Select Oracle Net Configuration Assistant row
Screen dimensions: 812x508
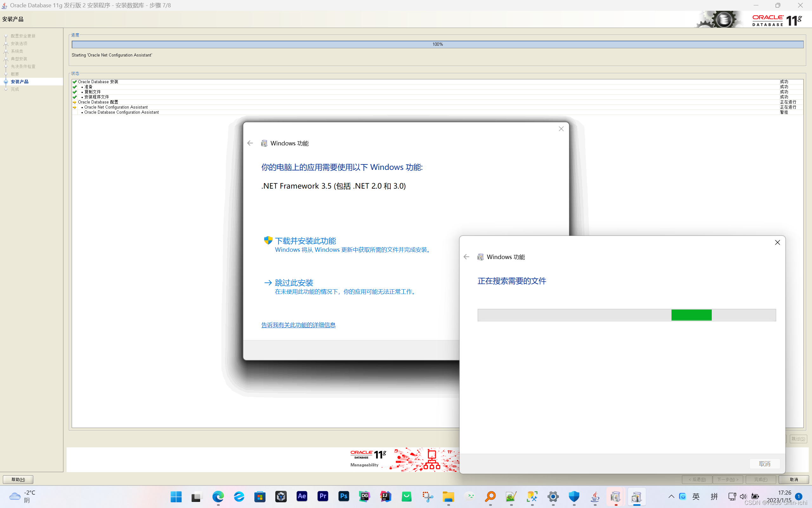point(437,107)
